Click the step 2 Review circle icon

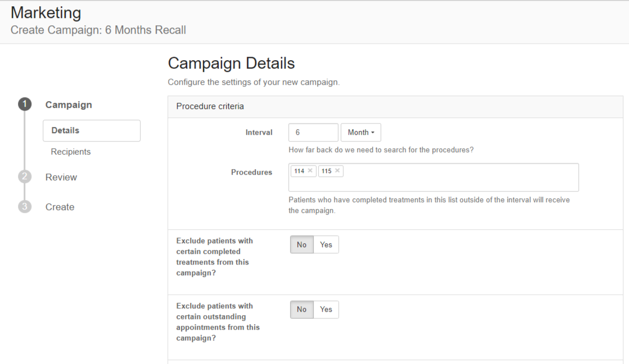(24, 177)
